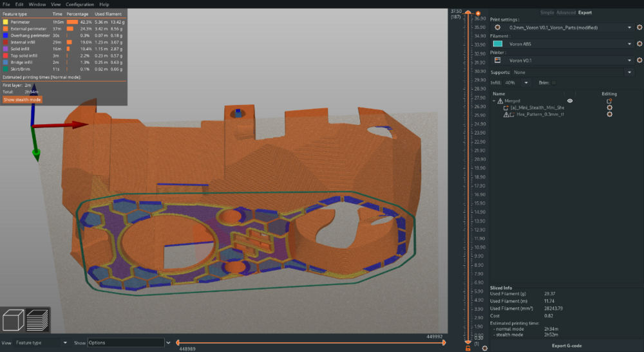The image size is (644, 352).
Task: Click the lock icon below the layer slider
Action: click(468, 348)
